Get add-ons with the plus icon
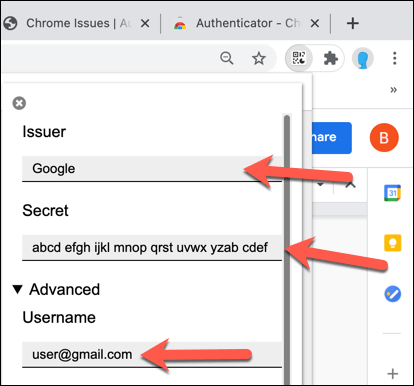Image resolution: width=414 pixels, height=386 pixels. (x=393, y=374)
